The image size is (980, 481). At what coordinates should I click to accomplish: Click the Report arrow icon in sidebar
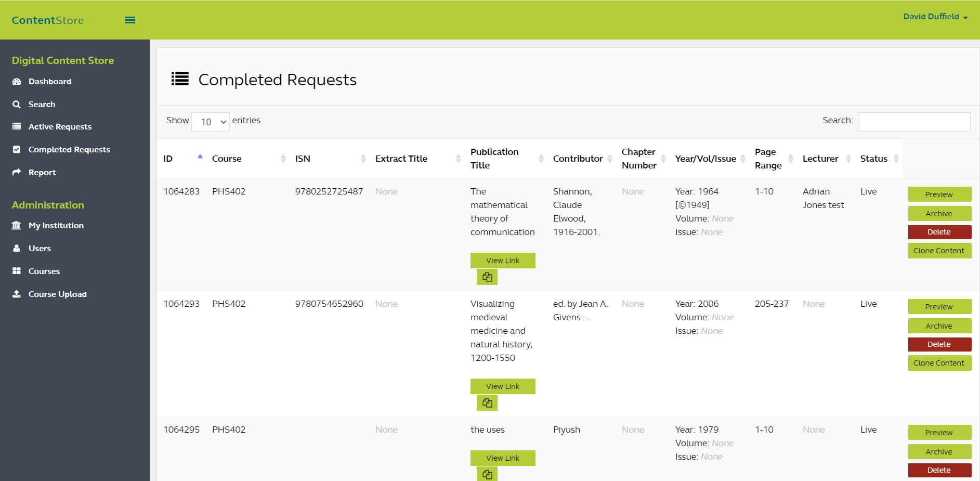(17, 172)
